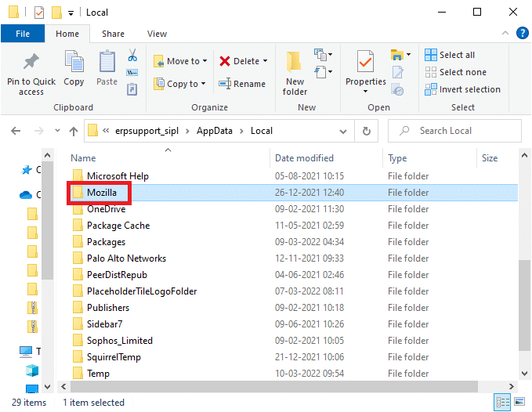Click Properties checkmark in quick access toolbar

(39, 13)
